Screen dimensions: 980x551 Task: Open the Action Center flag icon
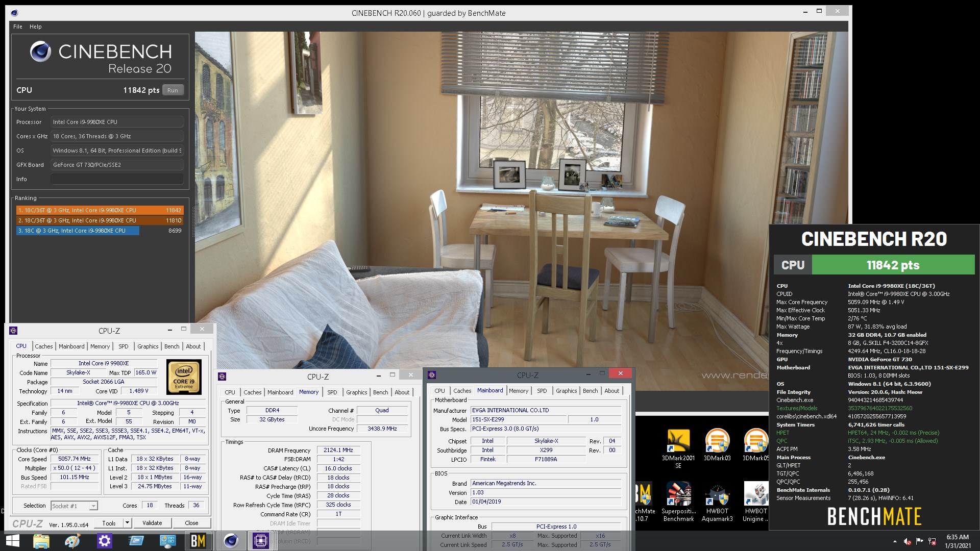pyautogui.click(x=919, y=541)
